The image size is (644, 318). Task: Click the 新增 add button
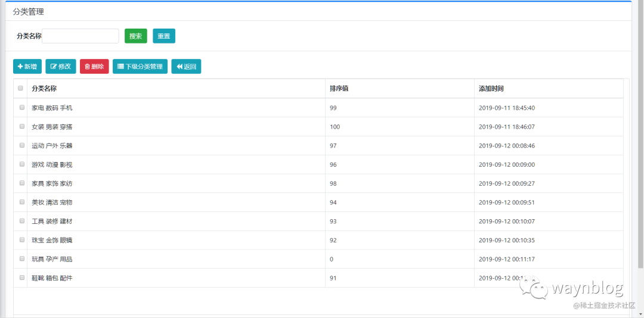tap(27, 67)
